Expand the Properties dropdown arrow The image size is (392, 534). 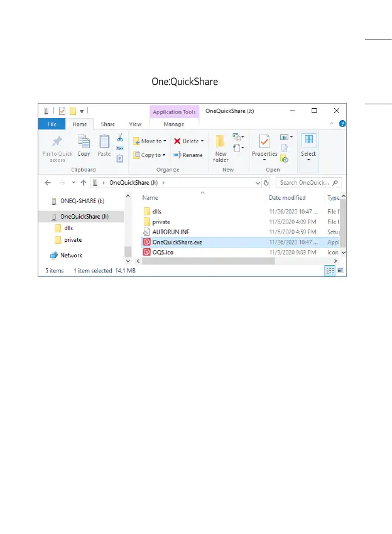264,160
